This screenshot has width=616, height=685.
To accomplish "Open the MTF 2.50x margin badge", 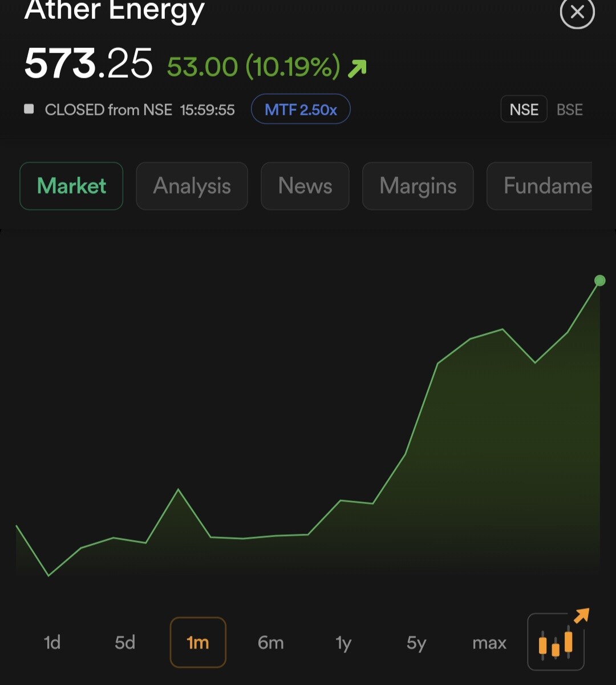I will tap(301, 109).
